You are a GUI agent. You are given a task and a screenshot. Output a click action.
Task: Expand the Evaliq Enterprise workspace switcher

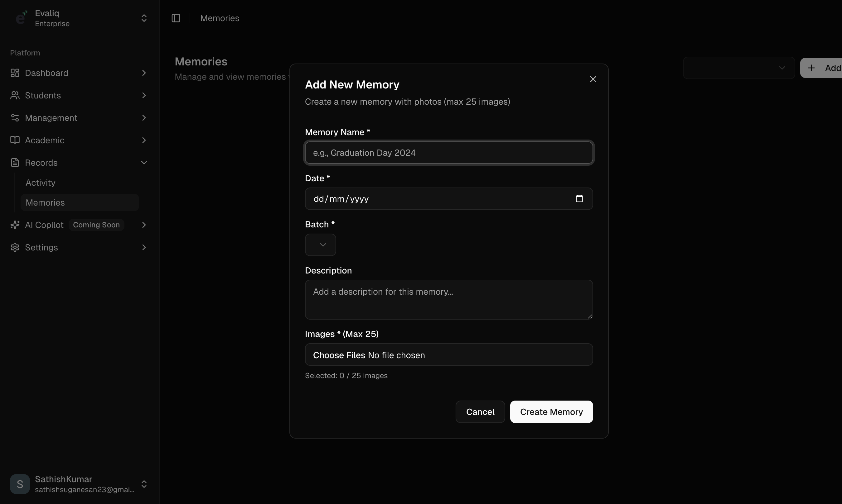click(144, 18)
